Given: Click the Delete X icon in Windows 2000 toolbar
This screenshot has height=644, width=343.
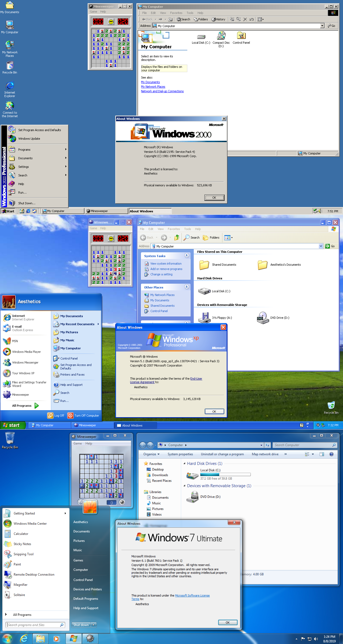Looking at the screenshot, I should point(245,19).
